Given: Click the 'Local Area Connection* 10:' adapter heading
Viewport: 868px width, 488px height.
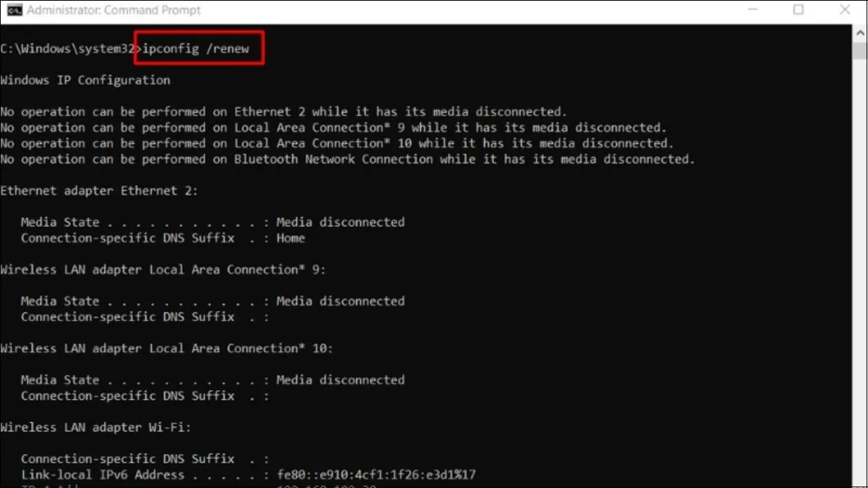Looking at the screenshot, I should pos(166,348).
